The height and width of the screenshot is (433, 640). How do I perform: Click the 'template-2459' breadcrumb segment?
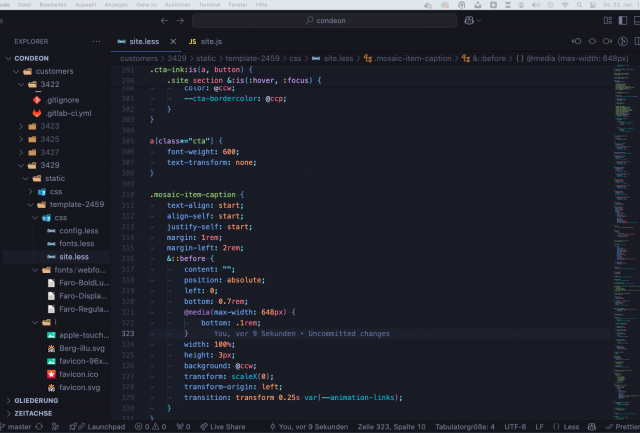(x=252, y=58)
